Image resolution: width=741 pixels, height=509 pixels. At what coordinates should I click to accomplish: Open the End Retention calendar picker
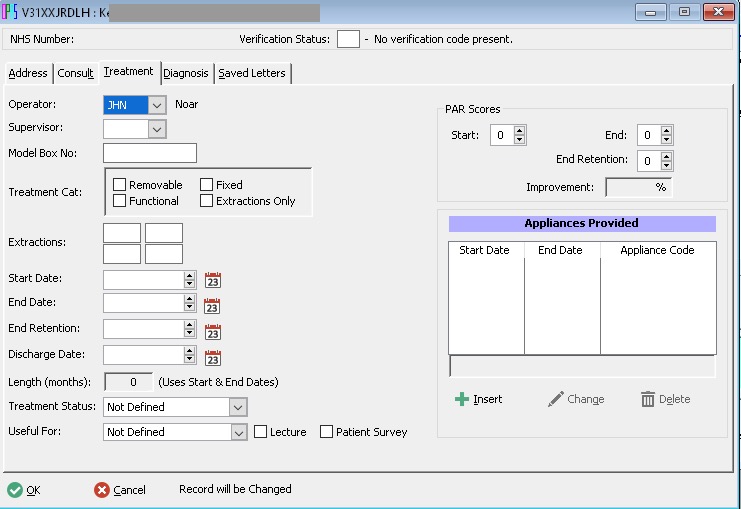point(212,331)
